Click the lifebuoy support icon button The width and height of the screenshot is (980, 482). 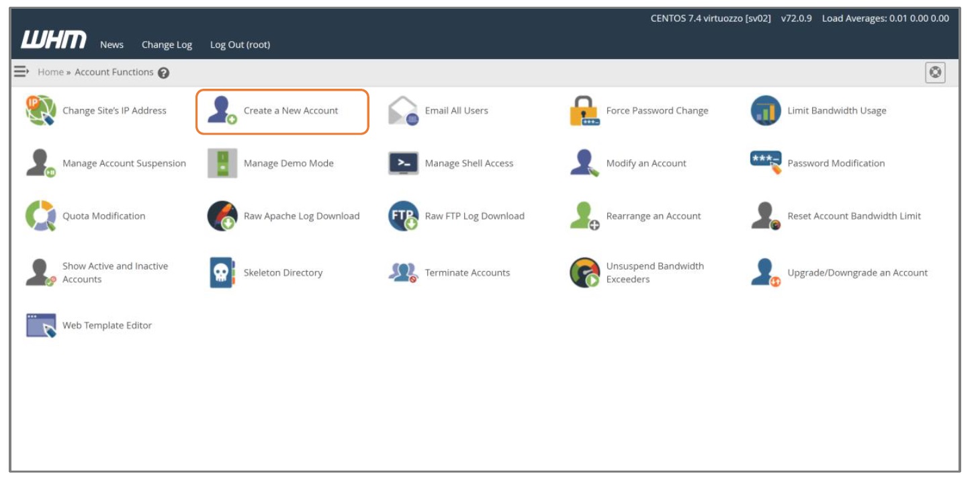(x=935, y=73)
